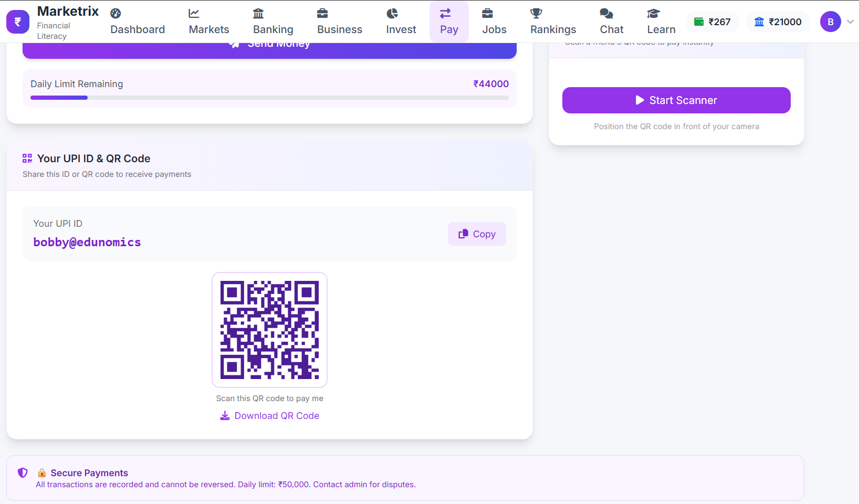This screenshot has height=504, width=859.
Task: Click the Pay transfer arrows icon
Action: [445, 14]
